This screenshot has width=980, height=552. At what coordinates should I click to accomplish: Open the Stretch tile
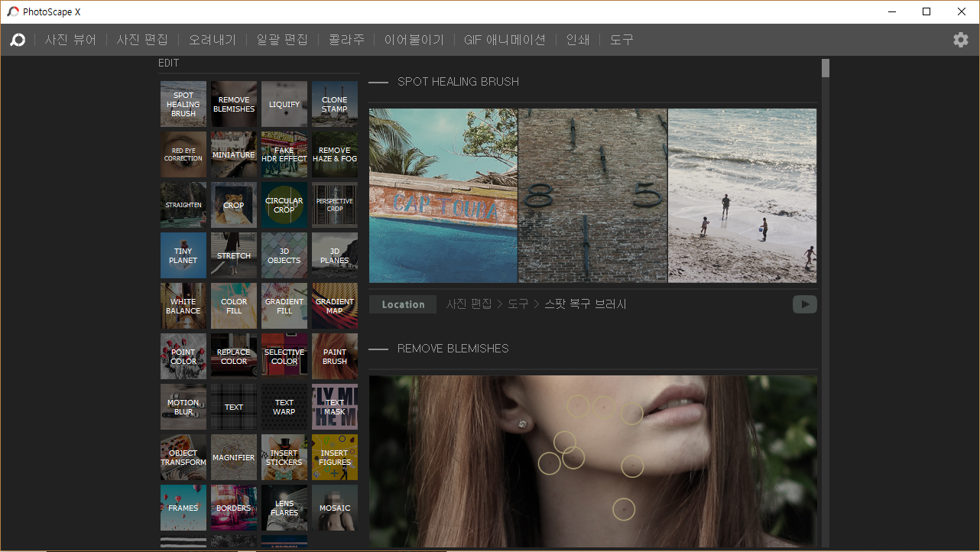pyautogui.click(x=234, y=255)
